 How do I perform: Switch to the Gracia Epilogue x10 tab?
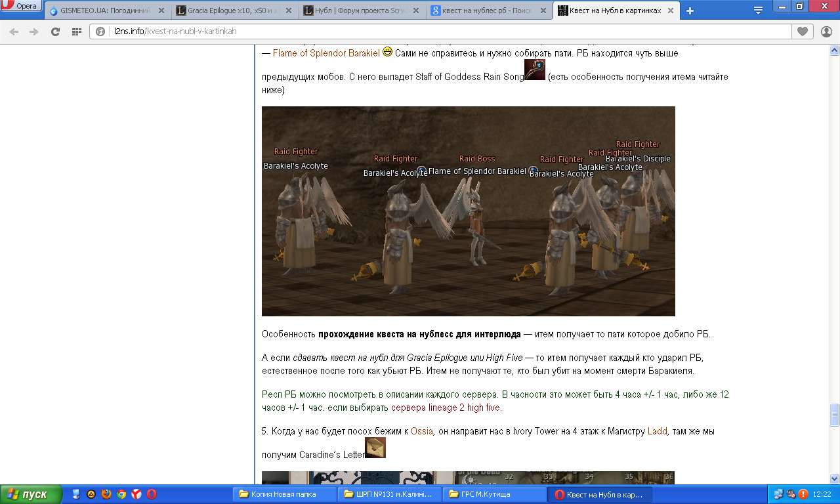point(230,11)
